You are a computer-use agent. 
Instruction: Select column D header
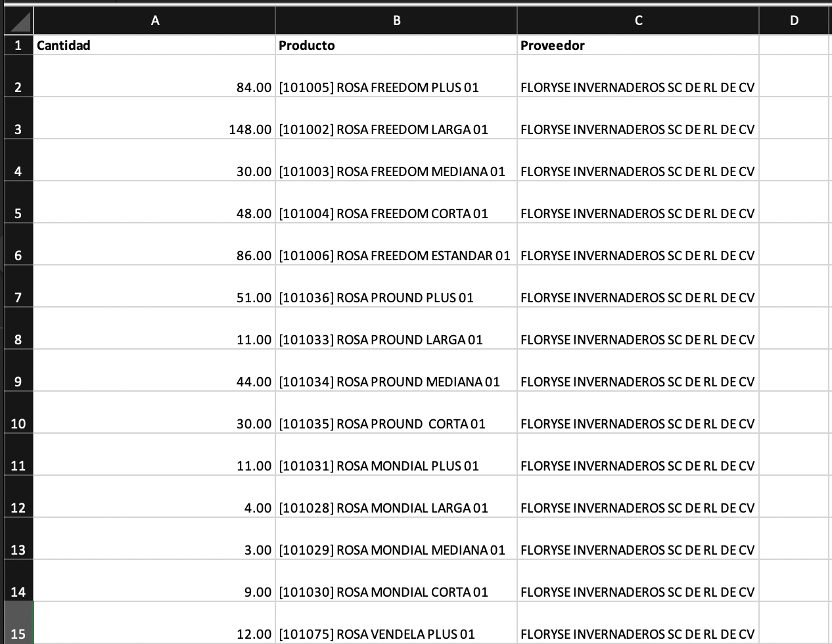795,21
